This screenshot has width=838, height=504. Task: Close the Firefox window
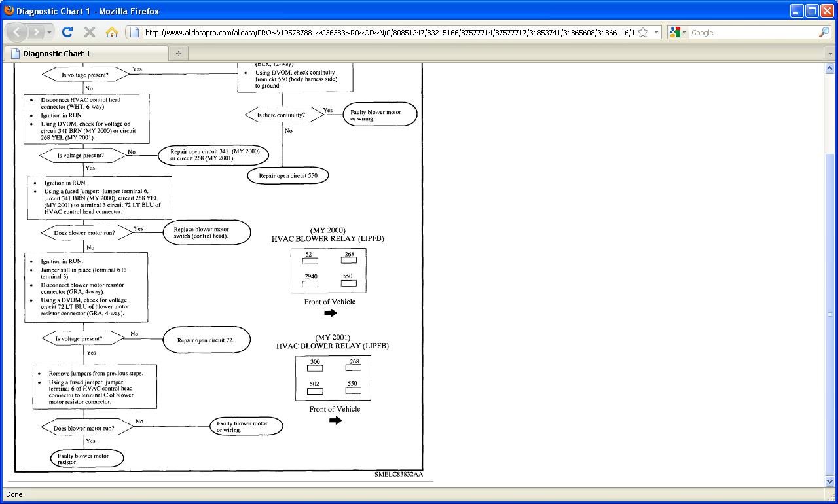[x=827, y=10]
